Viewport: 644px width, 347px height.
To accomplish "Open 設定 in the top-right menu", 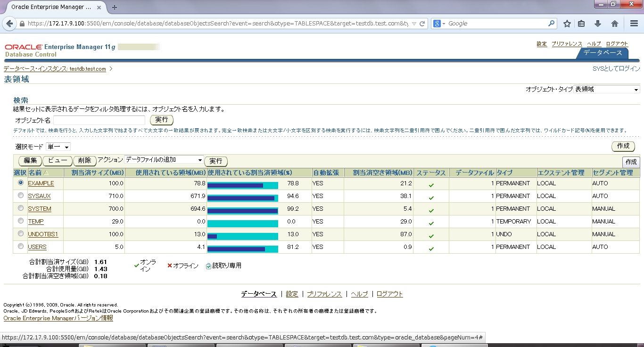I will click(542, 44).
